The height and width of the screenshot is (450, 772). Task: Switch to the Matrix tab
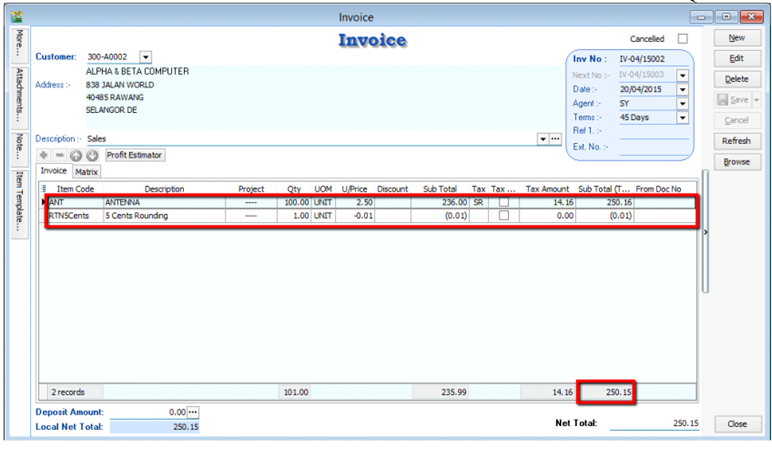[x=87, y=172]
